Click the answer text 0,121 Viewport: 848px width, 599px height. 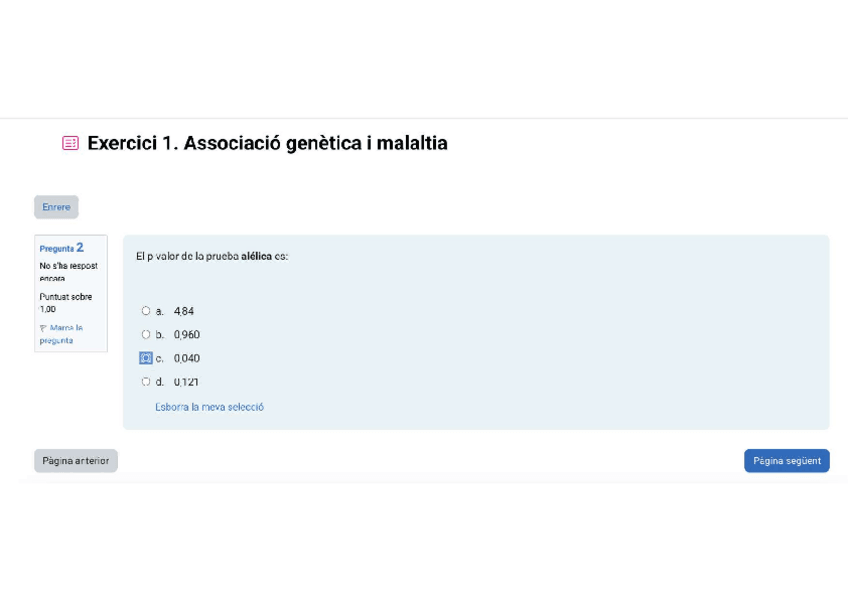click(187, 382)
